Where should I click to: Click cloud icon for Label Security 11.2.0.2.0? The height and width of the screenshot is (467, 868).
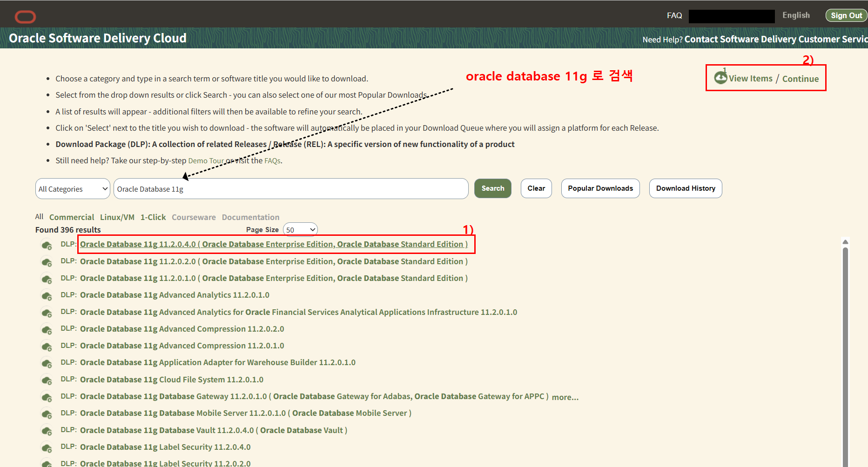point(47,463)
